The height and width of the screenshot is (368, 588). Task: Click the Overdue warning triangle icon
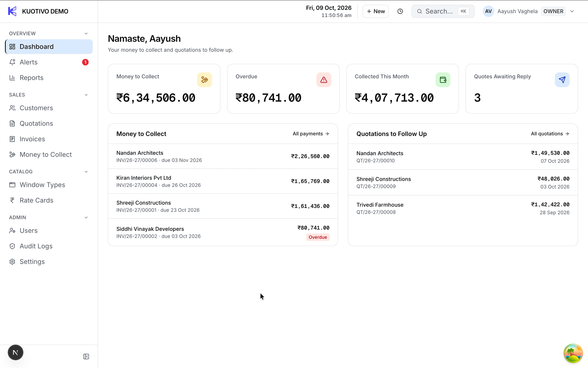pyautogui.click(x=324, y=80)
